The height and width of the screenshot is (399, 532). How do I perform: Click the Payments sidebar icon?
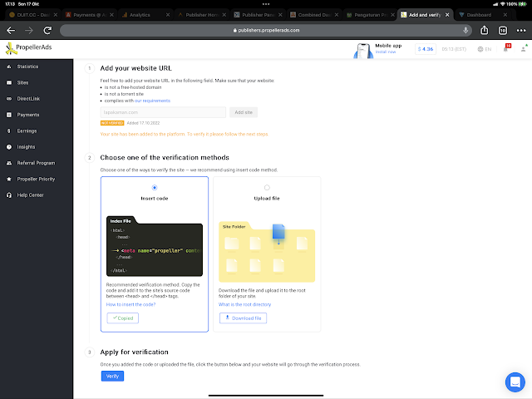coord(9,115)
